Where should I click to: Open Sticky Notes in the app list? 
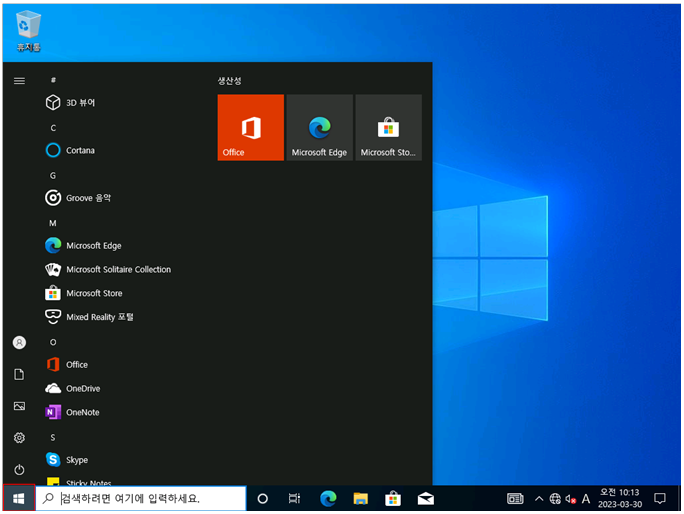point(79,481)
